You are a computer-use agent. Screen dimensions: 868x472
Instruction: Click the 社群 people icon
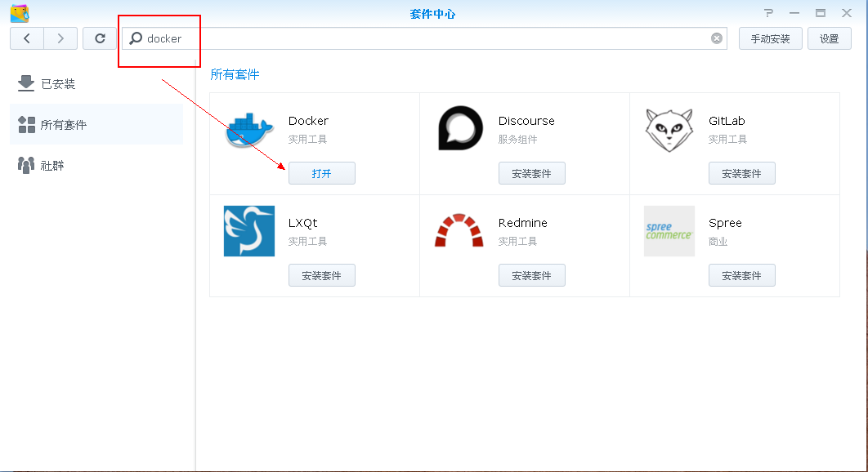25,165
